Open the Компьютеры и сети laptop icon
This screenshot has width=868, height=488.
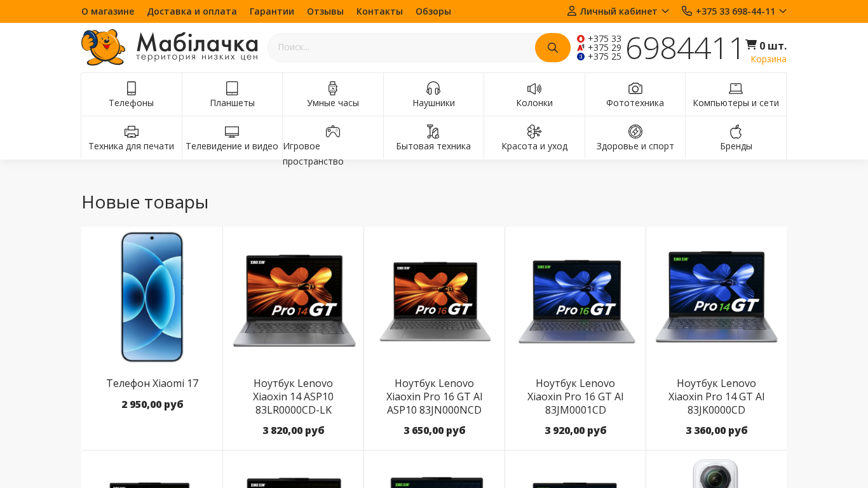coord(736,88)
